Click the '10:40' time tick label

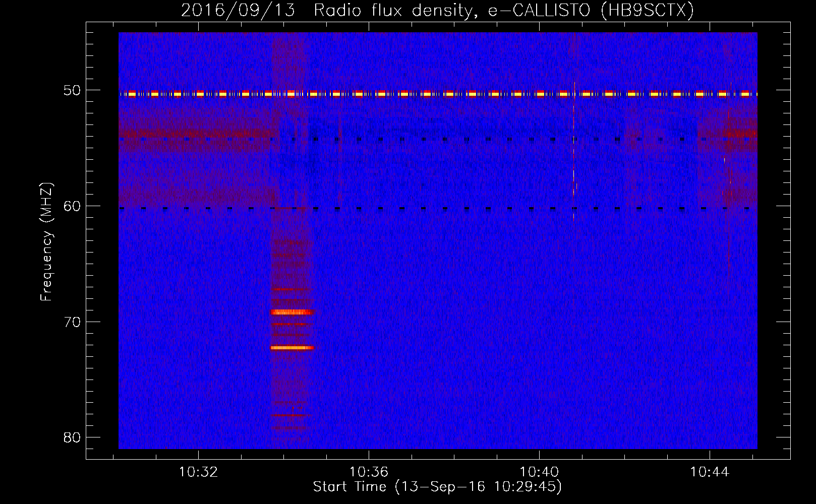(x=539, y=472)
